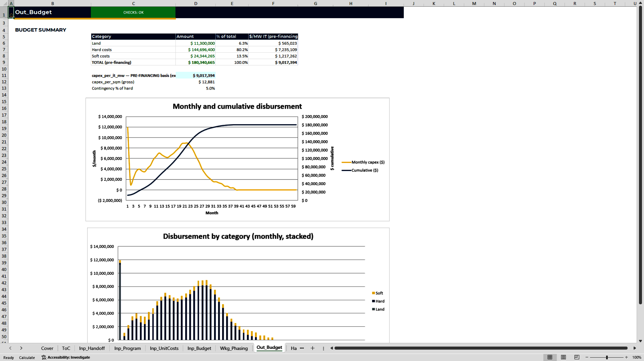Click the $ cumulative axis title
The image size is (644, 361).
pos(332,158)
